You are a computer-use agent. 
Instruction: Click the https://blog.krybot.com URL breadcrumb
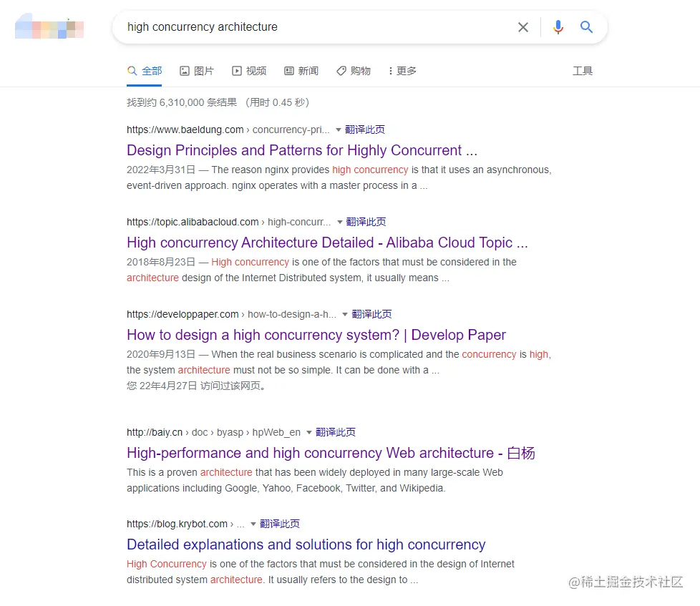(x=185, y=524)
